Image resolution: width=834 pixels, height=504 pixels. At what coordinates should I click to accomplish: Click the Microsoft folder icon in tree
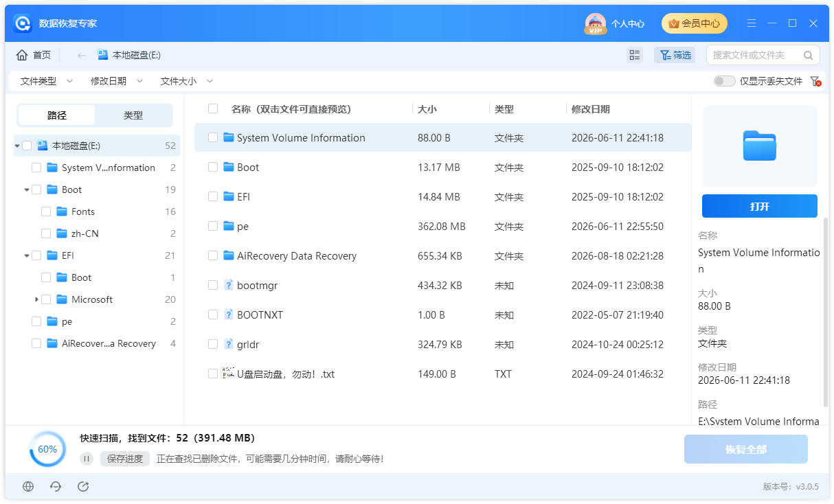(x=61, y=299)
